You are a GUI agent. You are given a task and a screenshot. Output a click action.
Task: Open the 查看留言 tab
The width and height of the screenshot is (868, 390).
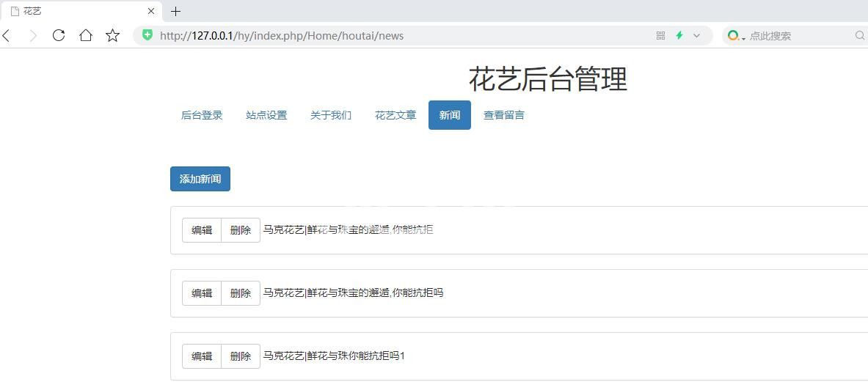click(503, 115)
